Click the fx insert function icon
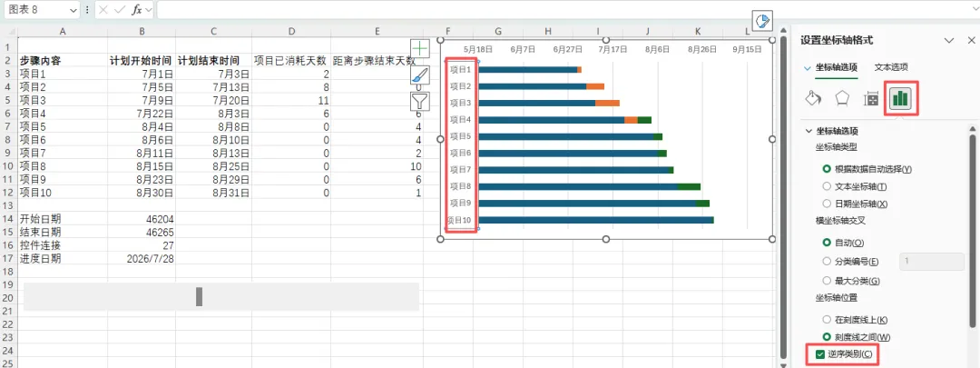This screenshot has height=368, width=980. click(136, 10)
